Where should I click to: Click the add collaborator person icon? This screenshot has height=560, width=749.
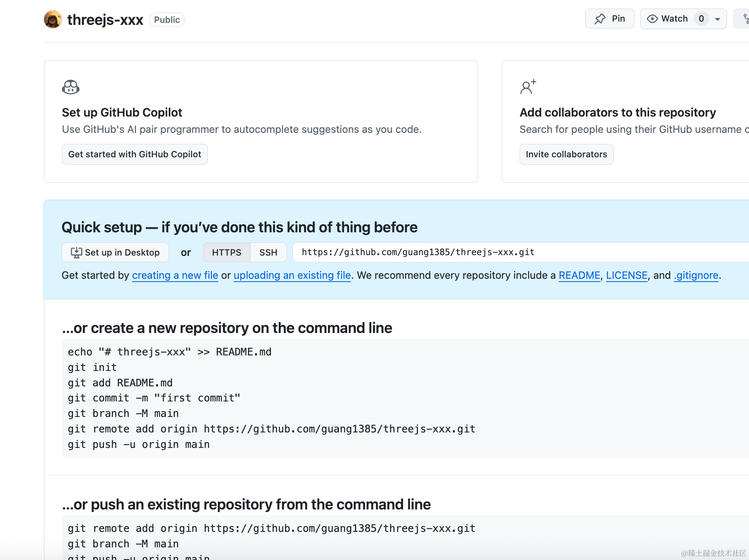pyautogui.click(x=528, y=87)
